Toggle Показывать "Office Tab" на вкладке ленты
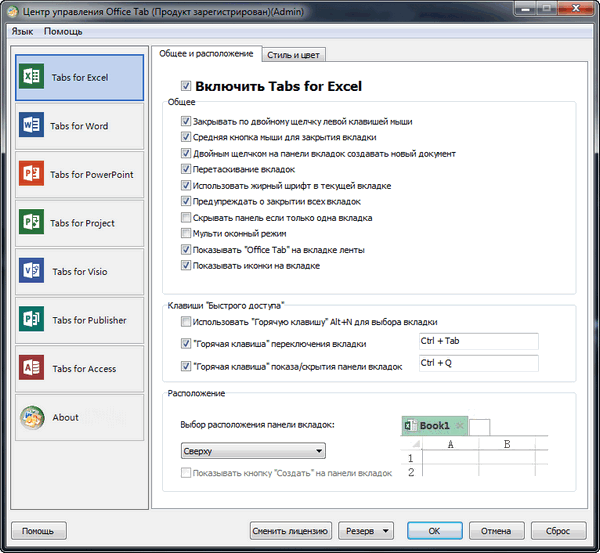The height and width of the screenshot is (553, 600). [x=186, y=250]
